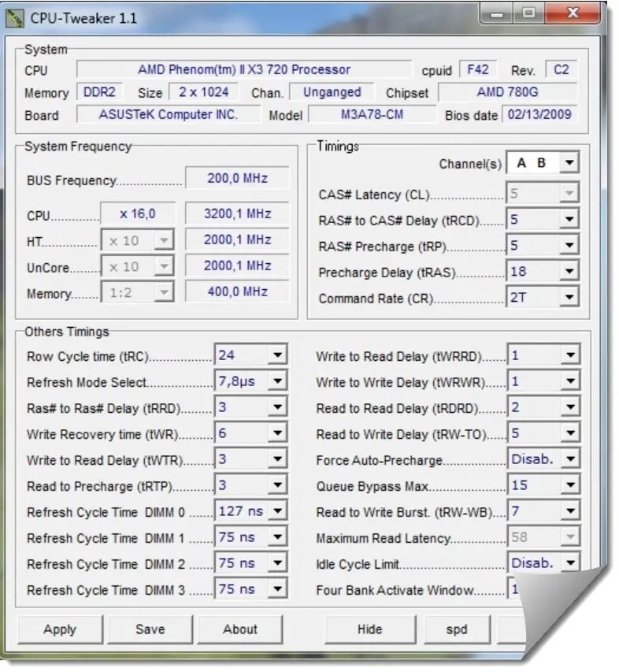Click the disabled Memory ratio 1:2 dropdown
The height and width of the screenshot is (672, 619).
(138, 292)
